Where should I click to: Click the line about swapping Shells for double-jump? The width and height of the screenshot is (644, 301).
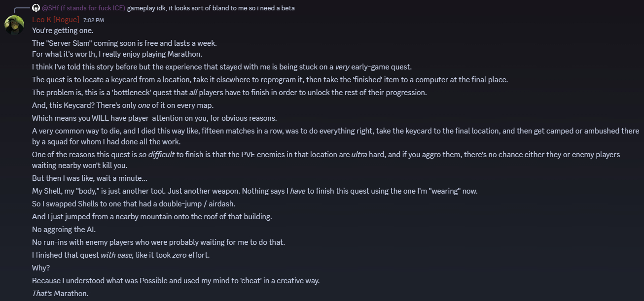(x=145, y=203)
